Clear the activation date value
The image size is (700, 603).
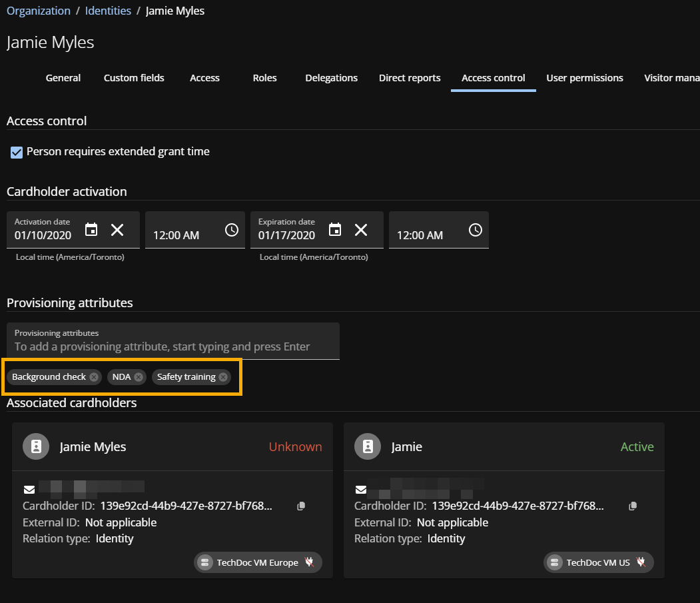pos(117,230)
